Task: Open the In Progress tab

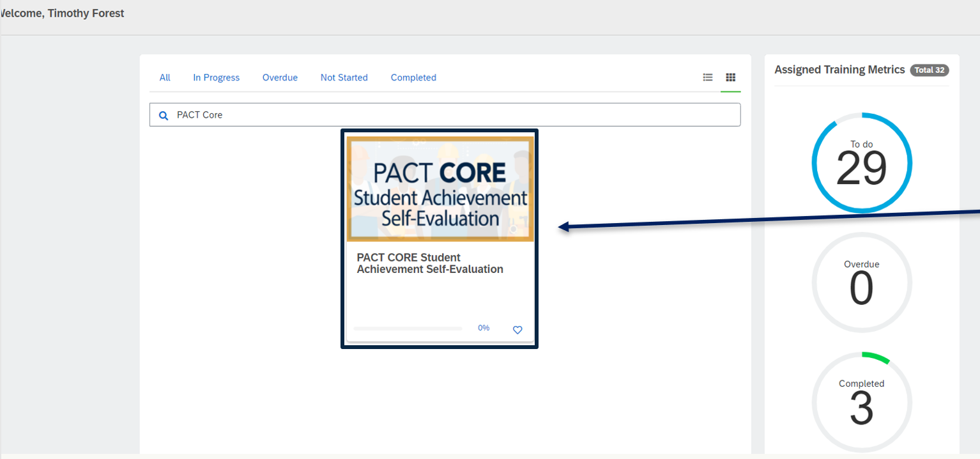Action: [x=216, y=77]
